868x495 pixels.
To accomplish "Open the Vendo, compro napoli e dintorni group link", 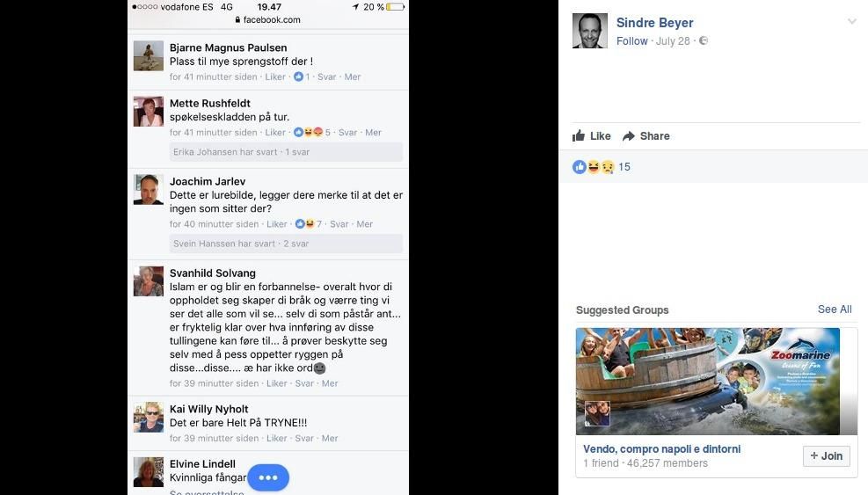I will (x=661, y=449).
